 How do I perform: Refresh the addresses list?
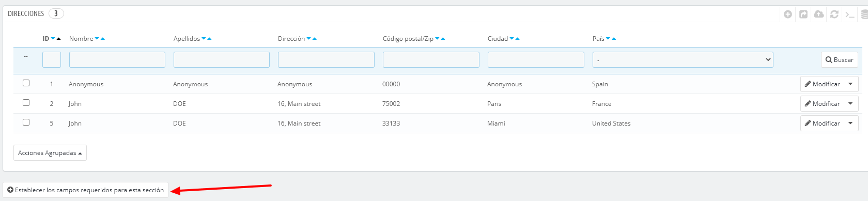(834, 14)
